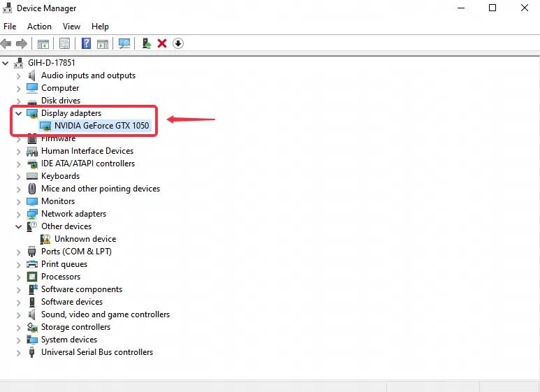This screenshot has width=540, height=392.
Task: Expand IDE ATA/ATAPI controllers chevron
Action: click(x=19, y=164)
